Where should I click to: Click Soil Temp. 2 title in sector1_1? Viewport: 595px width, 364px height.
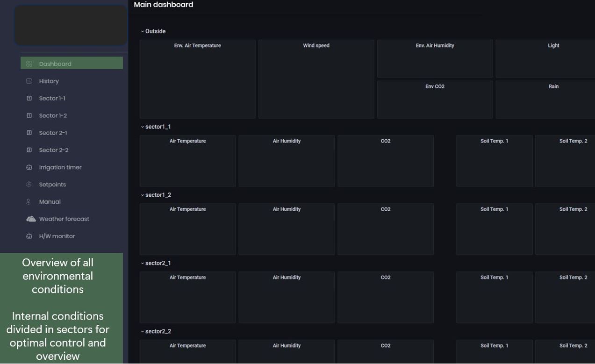[573, 141]
